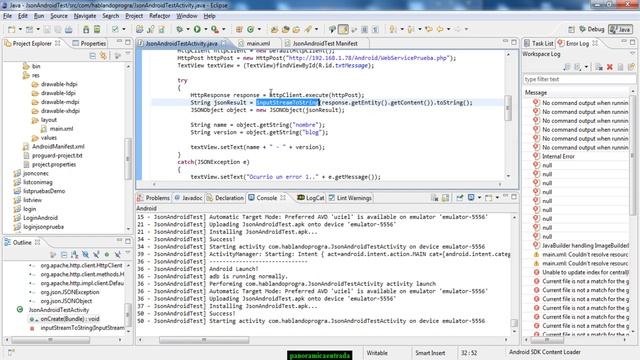Click the New Java Class green icon

(x=251, y=29)
